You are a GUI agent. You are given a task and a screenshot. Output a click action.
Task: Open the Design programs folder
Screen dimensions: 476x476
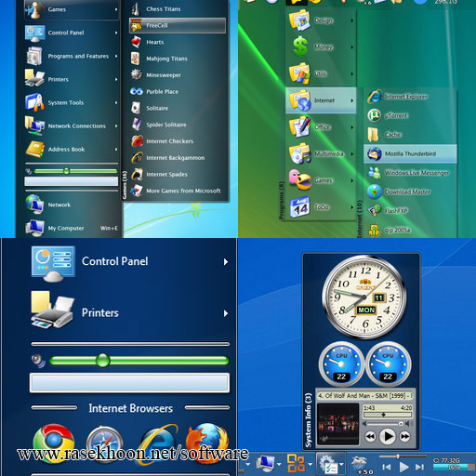point(321,20)
